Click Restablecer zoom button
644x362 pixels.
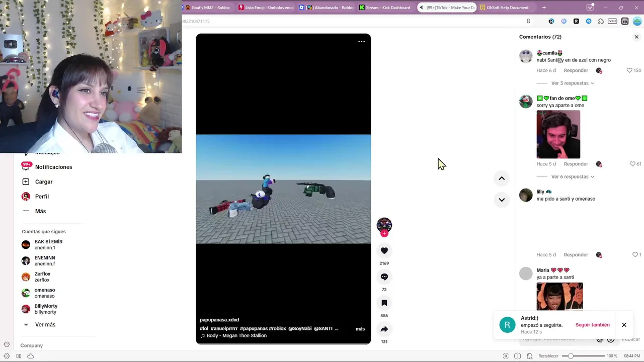point(548,356)
